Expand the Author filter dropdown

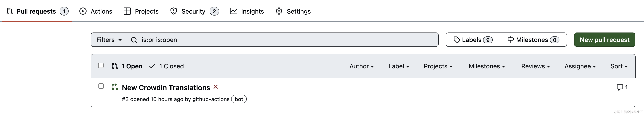361,66
